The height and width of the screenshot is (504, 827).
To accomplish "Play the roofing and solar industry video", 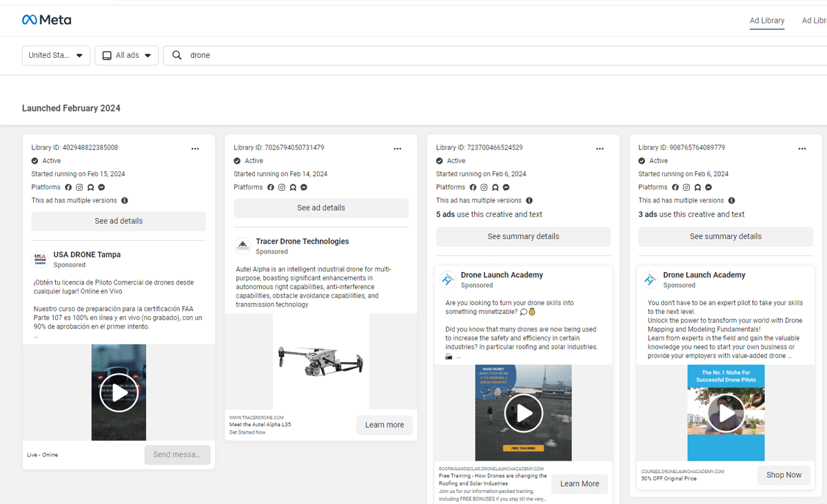I will pyautogui.click(x=524, y=413).
